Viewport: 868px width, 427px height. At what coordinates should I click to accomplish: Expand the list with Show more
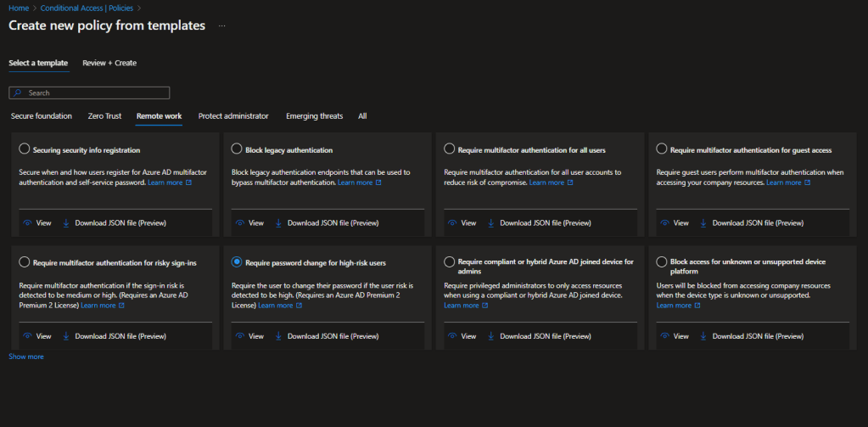pyautogui.click(x=26, y=357)
